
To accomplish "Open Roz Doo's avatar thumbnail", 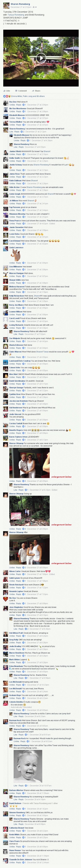I will tap(6, 103).
